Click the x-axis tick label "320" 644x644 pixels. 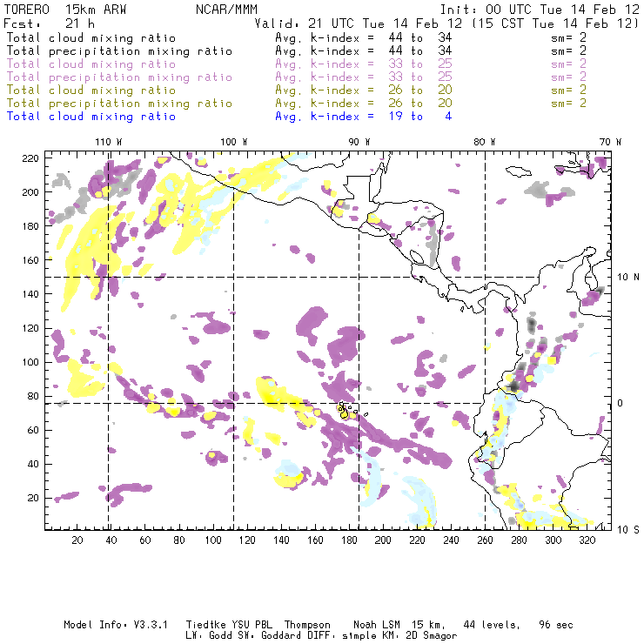tap(587, 540)
